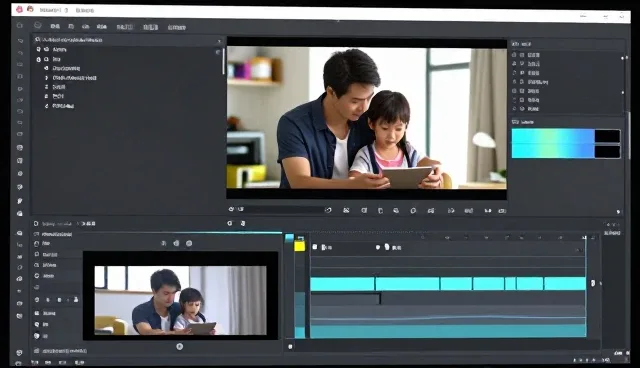
Task: Expand the fourth child item in project tree
Action: (46, 96)
